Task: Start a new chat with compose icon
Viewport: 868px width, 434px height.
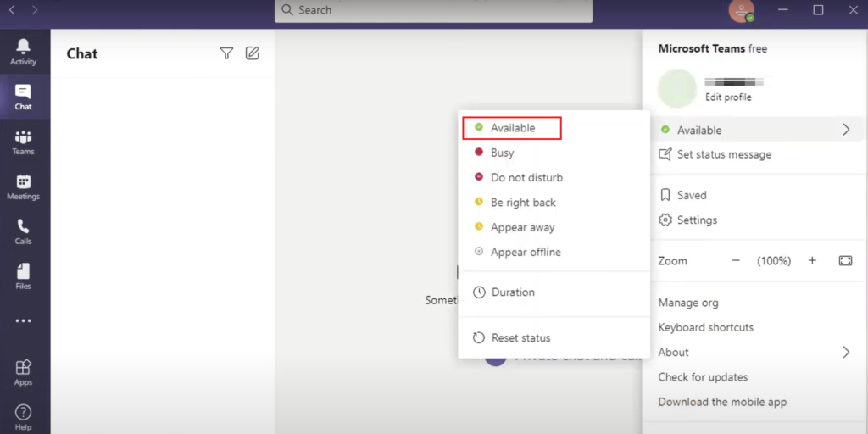Action: [253, 53]
